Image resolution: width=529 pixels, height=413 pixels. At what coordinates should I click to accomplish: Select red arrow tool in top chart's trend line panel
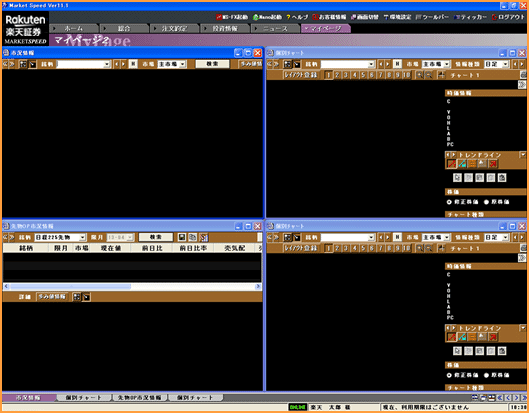pyautogui.click(x=493, y=164)
